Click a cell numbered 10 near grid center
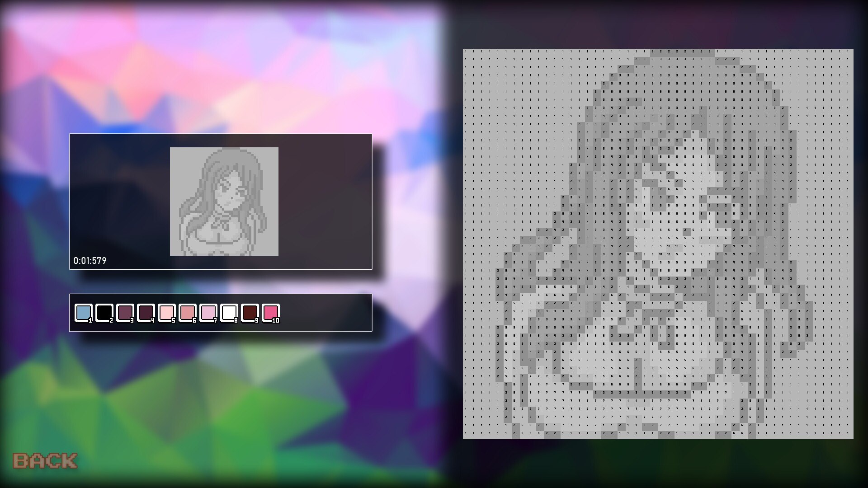The image size is (868, 488). tap(669, 246)
